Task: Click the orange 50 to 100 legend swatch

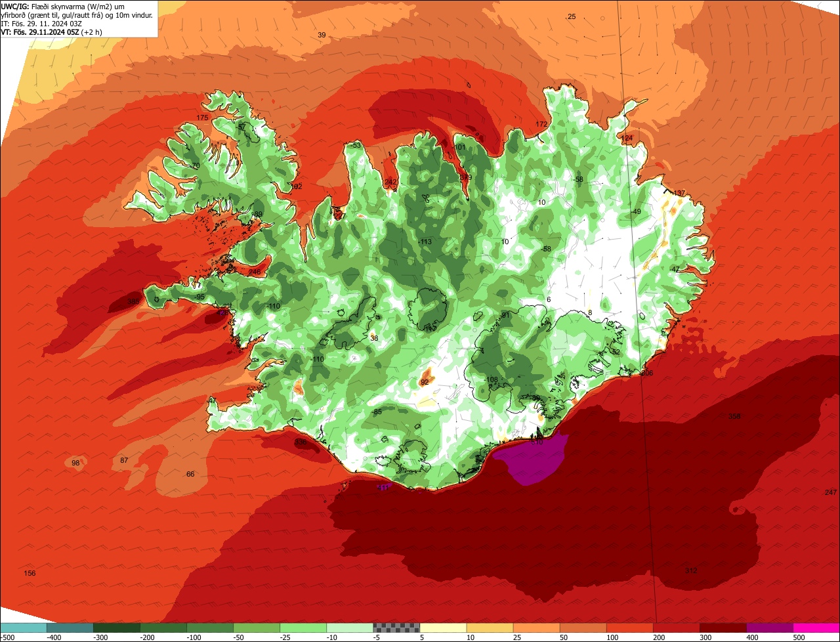Action: [583, 628]
